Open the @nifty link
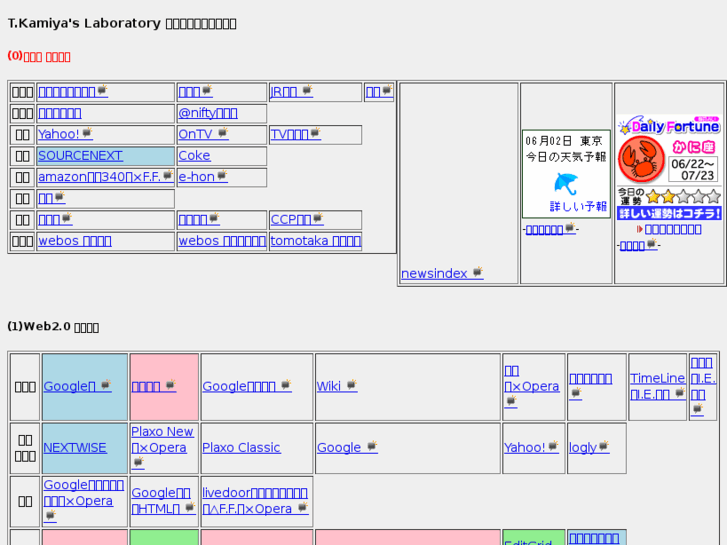727x545 pixels. point(208,113)
